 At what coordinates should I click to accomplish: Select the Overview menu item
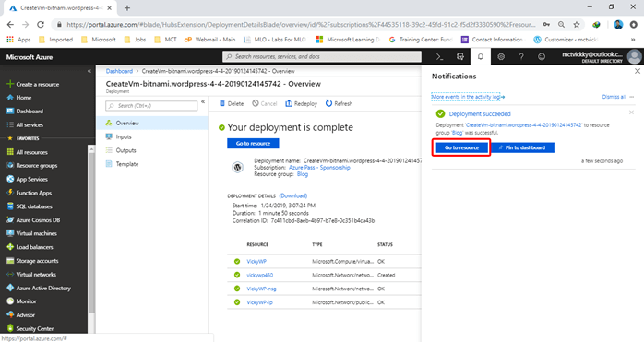click(152, 123)
